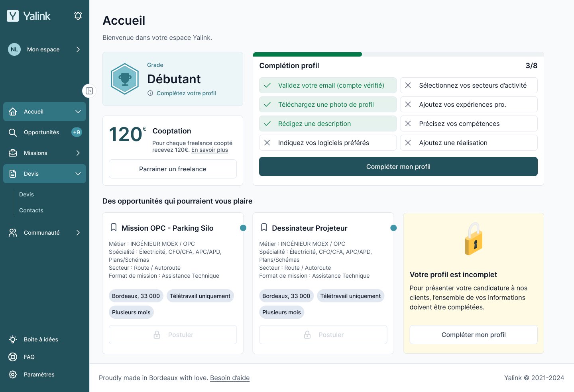574x392 pixels.
Task: Click Parrainer un freelance button
Action: click(173, 169)
